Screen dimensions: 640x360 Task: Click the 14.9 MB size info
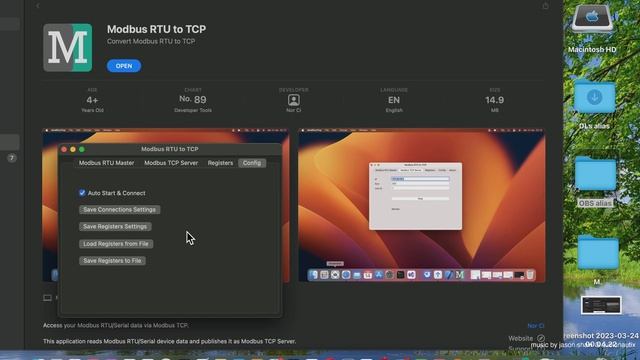tap(494, 100)
